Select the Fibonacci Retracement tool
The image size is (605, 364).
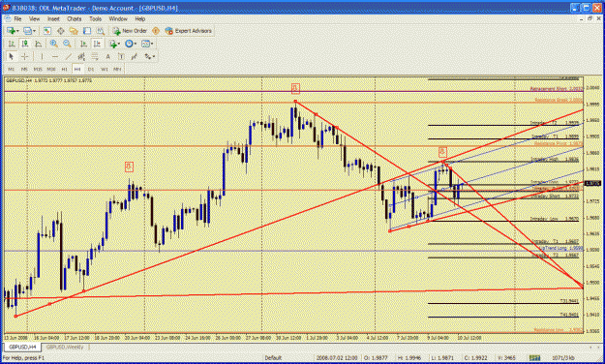click(95, 57)
